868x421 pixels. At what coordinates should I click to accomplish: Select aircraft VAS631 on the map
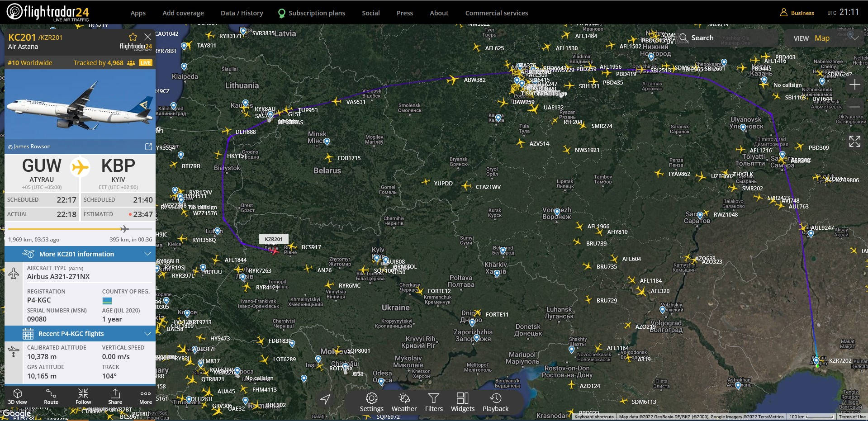pyautogui.click(x=337, y=102)
